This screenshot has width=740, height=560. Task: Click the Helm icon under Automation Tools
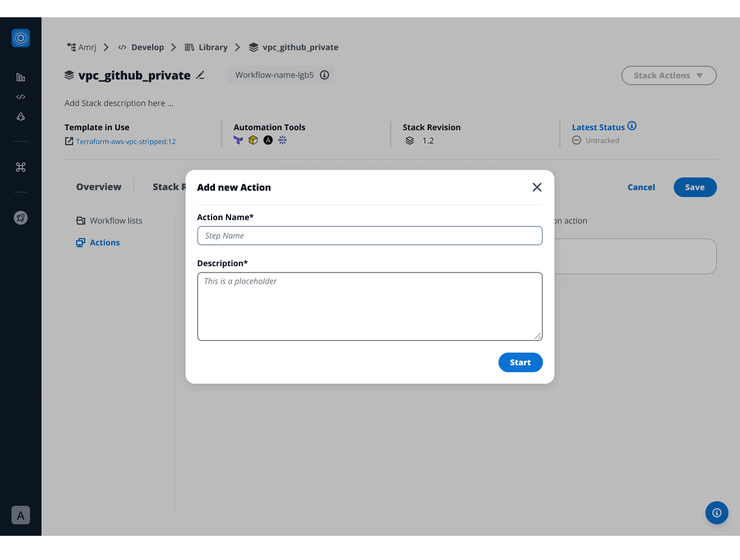click(x=282, y=140)
